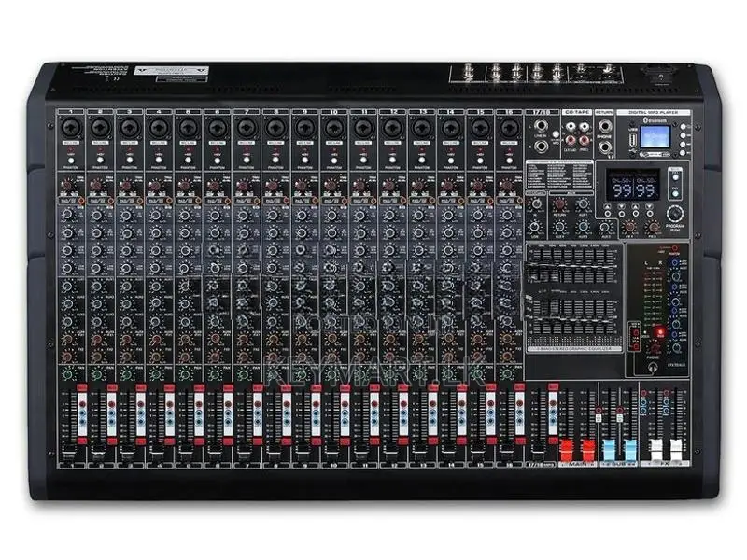Screen dimensions: 747x560
Task: Click the RETURN section's upper jack
Action: click(604, 127)
